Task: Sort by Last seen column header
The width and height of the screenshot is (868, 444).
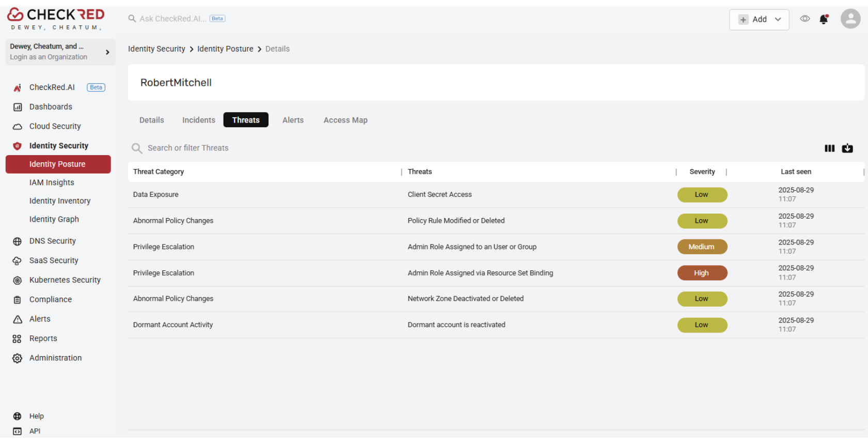Action: click(796, 172)
